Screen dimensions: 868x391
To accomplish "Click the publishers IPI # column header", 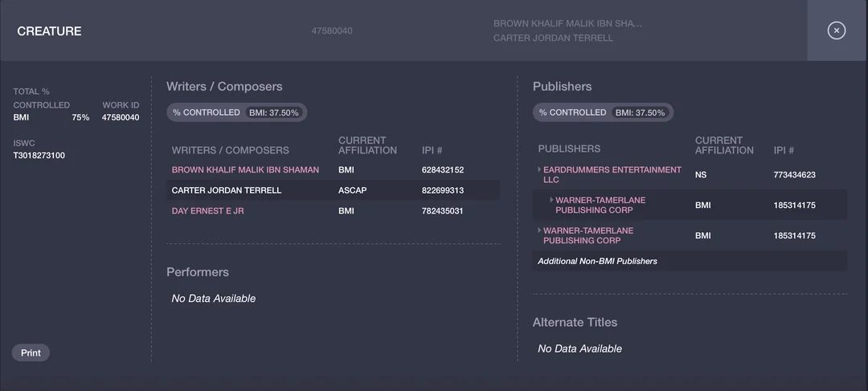I will point(784,150).
